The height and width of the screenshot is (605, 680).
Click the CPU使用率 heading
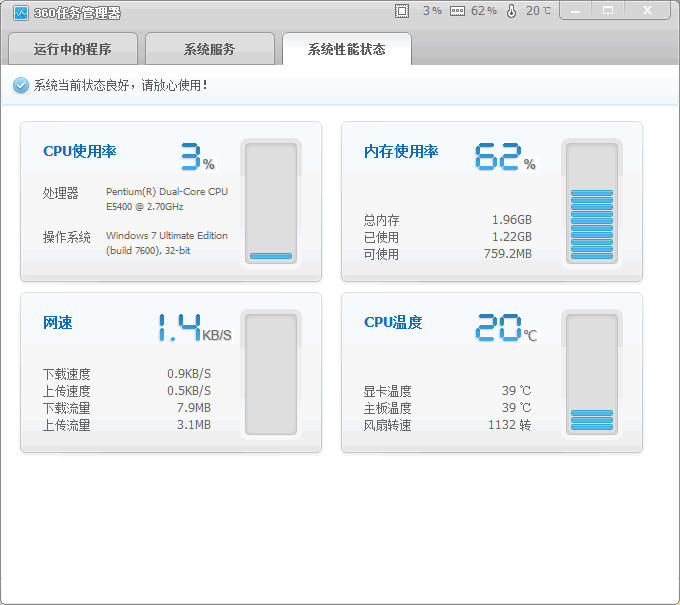coord(80,152)
